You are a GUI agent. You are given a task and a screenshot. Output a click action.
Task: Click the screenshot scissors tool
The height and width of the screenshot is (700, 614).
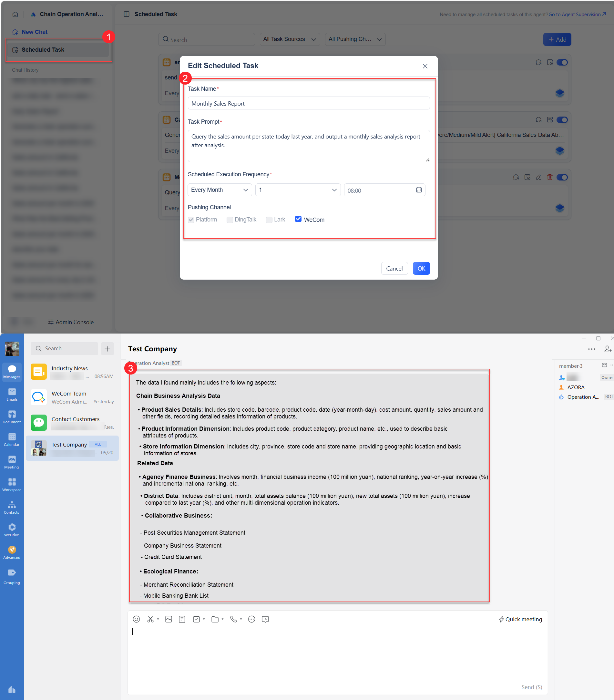(x=150, y=619)
